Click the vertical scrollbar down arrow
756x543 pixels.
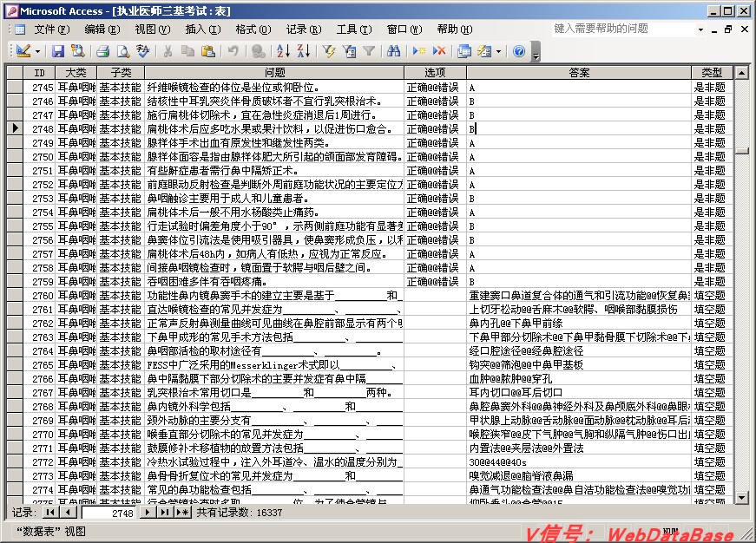coord(741,497)
